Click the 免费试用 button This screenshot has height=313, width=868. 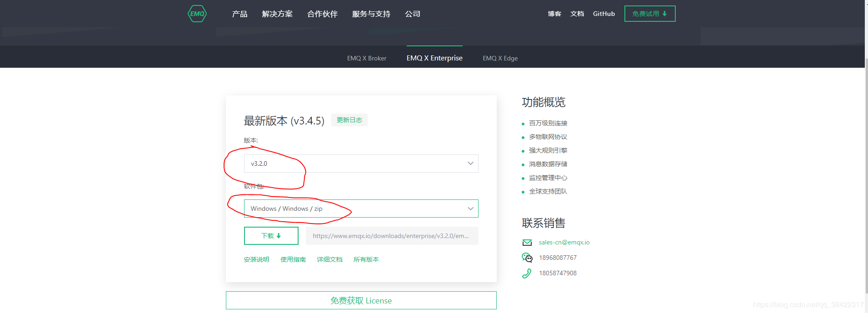[650, 14]
